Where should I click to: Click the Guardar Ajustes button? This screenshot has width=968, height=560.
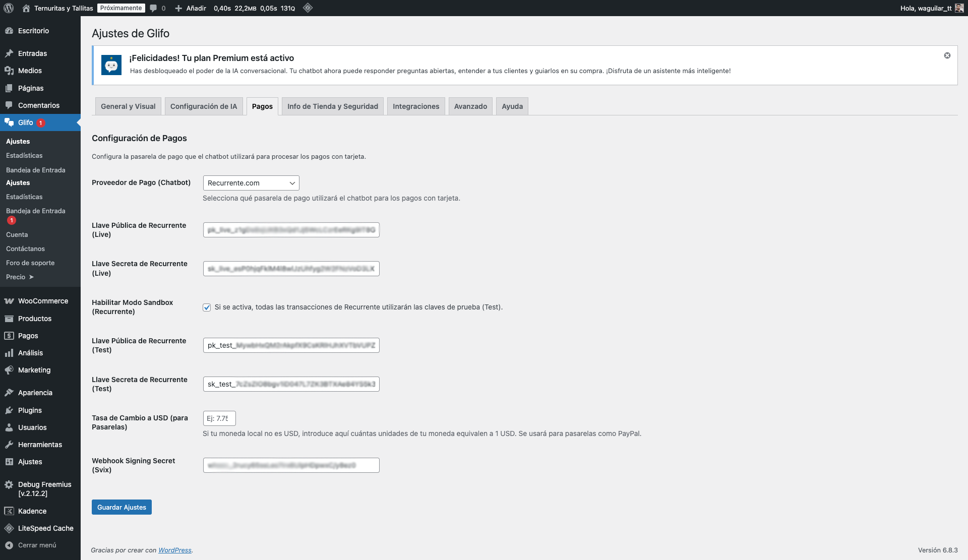click(122, 507)
